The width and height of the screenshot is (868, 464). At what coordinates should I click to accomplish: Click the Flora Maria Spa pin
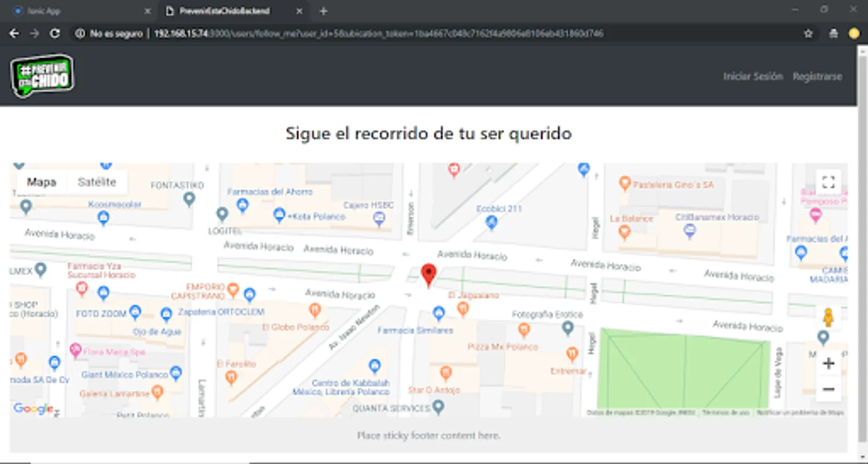pyautogui.click(x=75, y=350)
